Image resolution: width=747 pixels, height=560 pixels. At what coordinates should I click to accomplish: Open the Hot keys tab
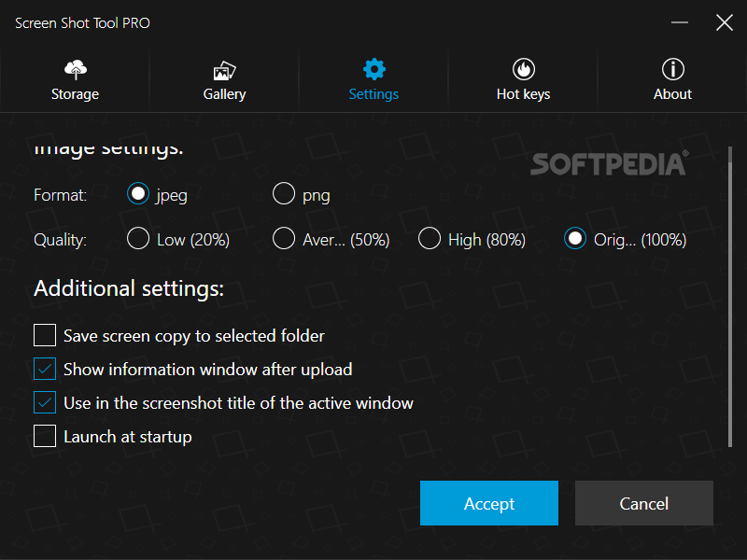(523, 79)
